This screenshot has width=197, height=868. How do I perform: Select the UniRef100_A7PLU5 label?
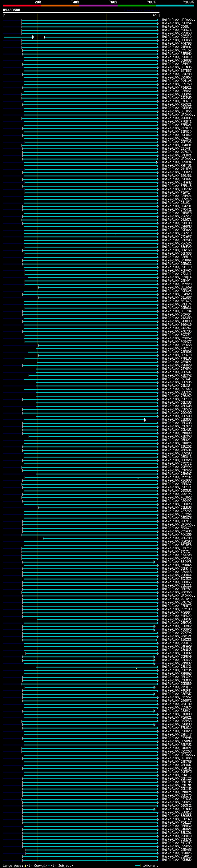(x=176, y=358)
